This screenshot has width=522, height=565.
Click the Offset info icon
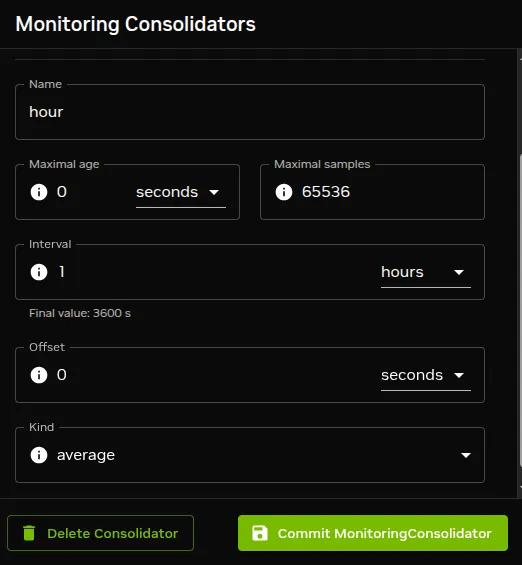pos(39,375)
